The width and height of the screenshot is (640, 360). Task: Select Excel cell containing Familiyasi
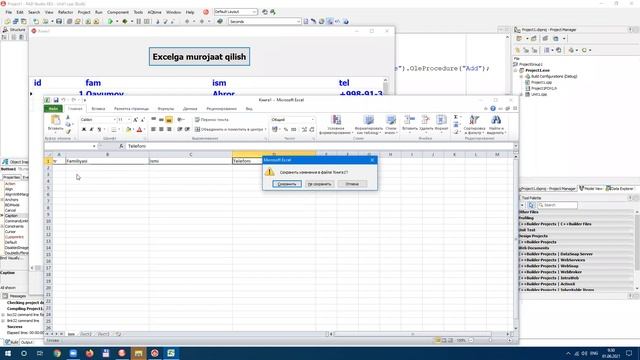(107, 161)
